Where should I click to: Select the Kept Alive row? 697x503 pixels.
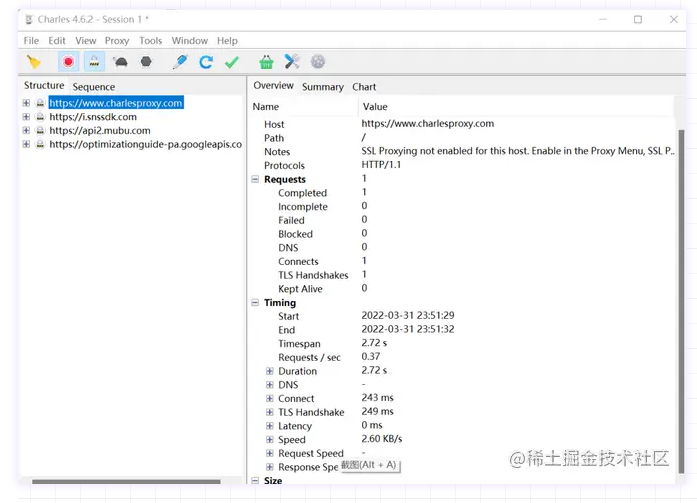462,289
